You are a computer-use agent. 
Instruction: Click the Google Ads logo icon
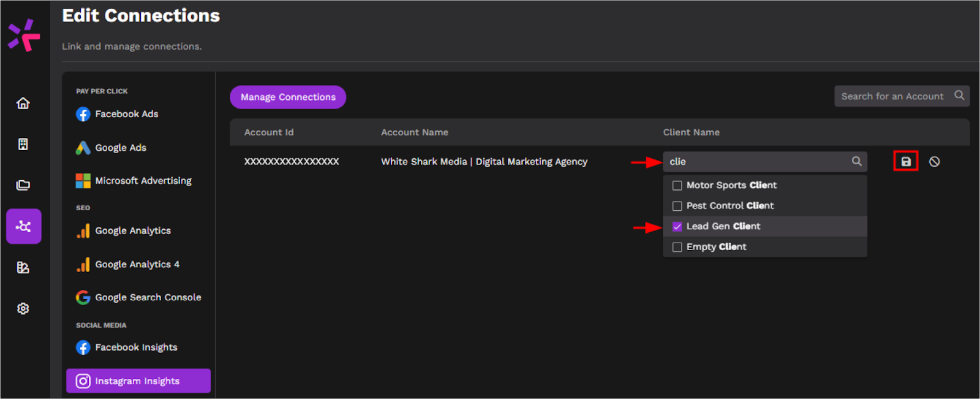83,148
